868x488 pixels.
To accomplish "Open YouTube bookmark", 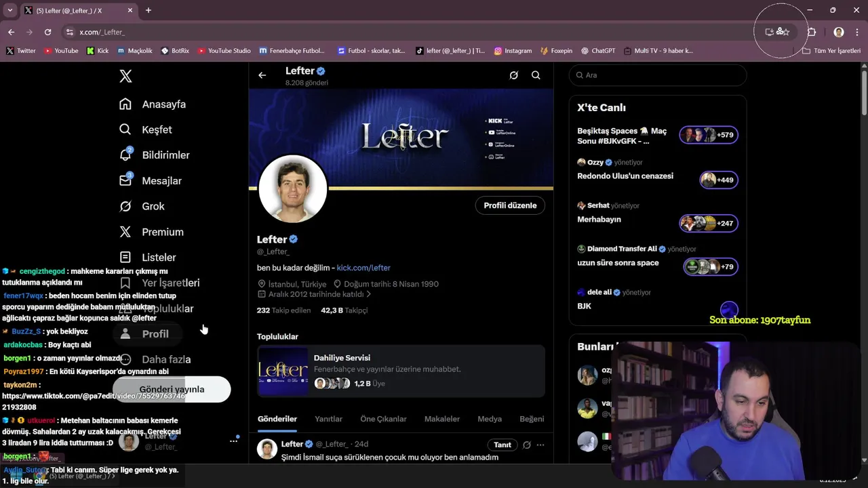I will 61,51.
